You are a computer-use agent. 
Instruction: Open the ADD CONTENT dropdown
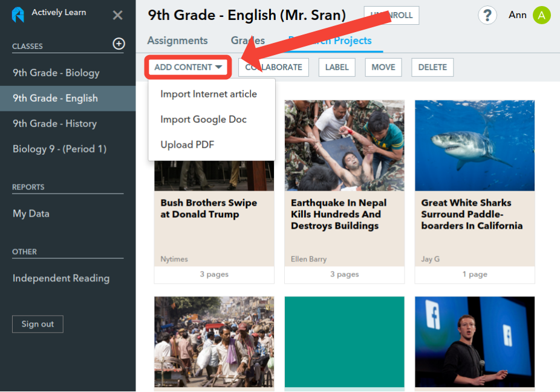(187, 67)
